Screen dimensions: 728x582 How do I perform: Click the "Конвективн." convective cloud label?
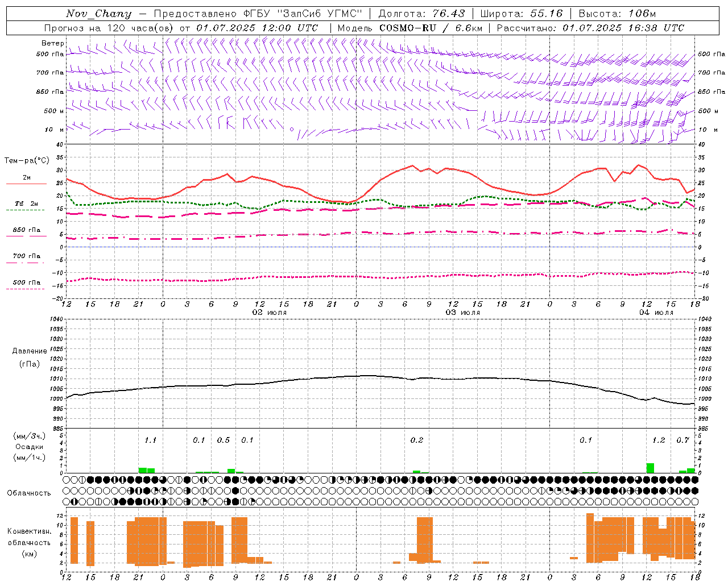[x=30, y=531]
